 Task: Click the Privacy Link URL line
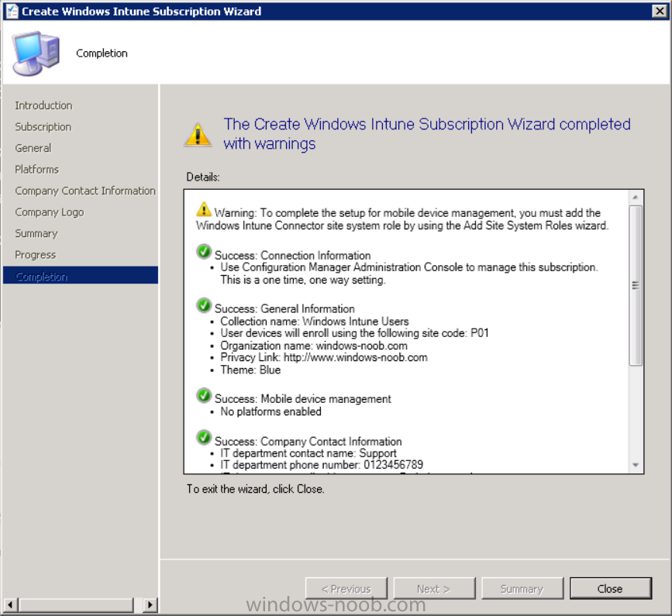(x=323, y=358)
